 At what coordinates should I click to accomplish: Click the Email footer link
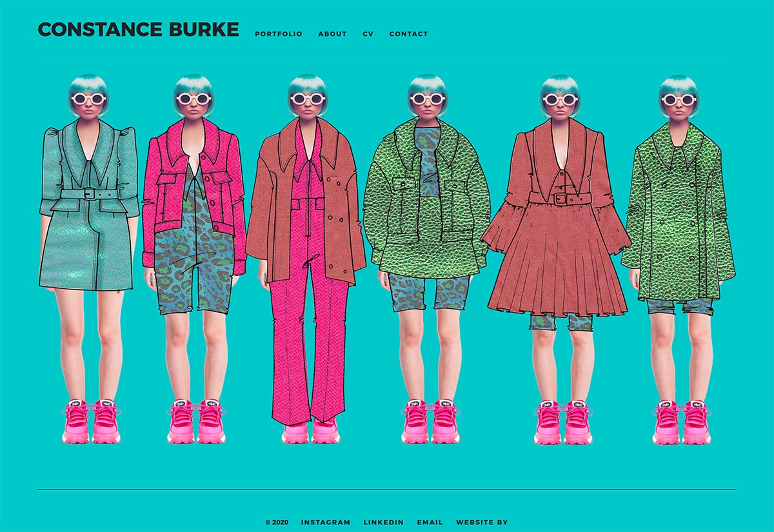430,522
